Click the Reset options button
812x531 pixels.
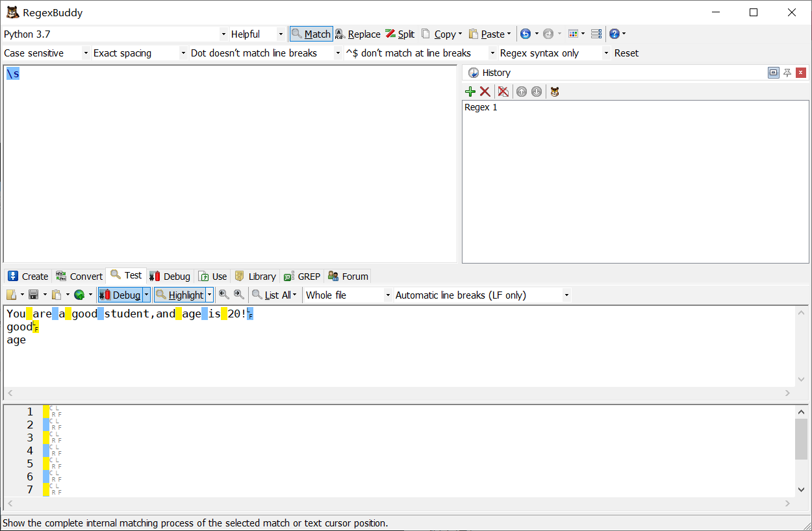(626, 53)
